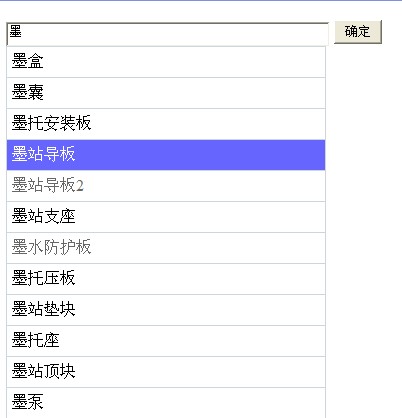Screen dimensions: 402x418
Task: Confirm the entry with the 确定 button
Action: [x=358, y=32]
